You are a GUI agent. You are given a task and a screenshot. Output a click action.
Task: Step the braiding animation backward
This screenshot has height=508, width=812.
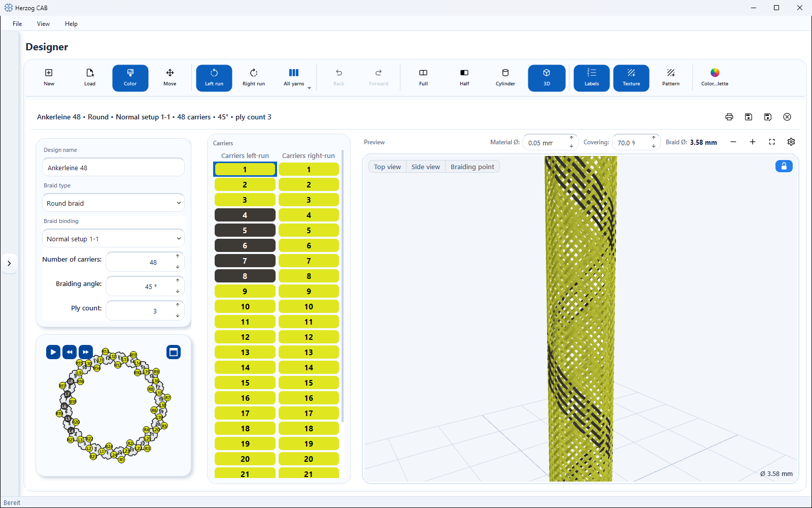point(70,352)
